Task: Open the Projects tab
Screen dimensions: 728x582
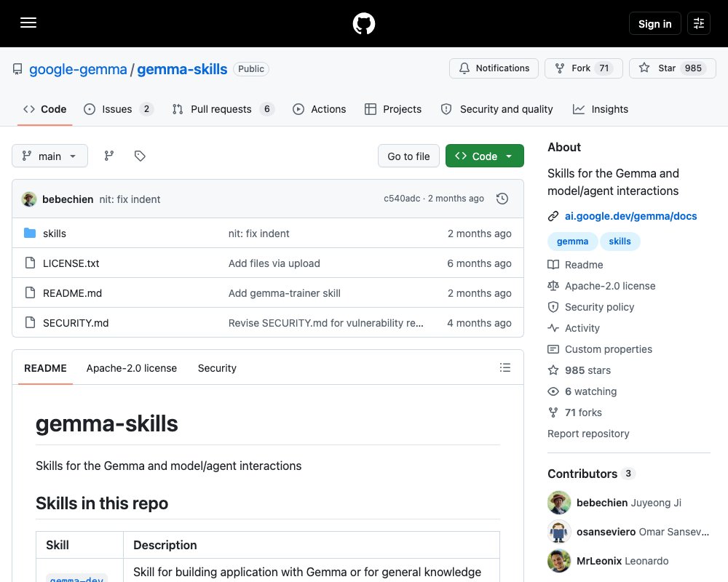Action: click(393, 109)
